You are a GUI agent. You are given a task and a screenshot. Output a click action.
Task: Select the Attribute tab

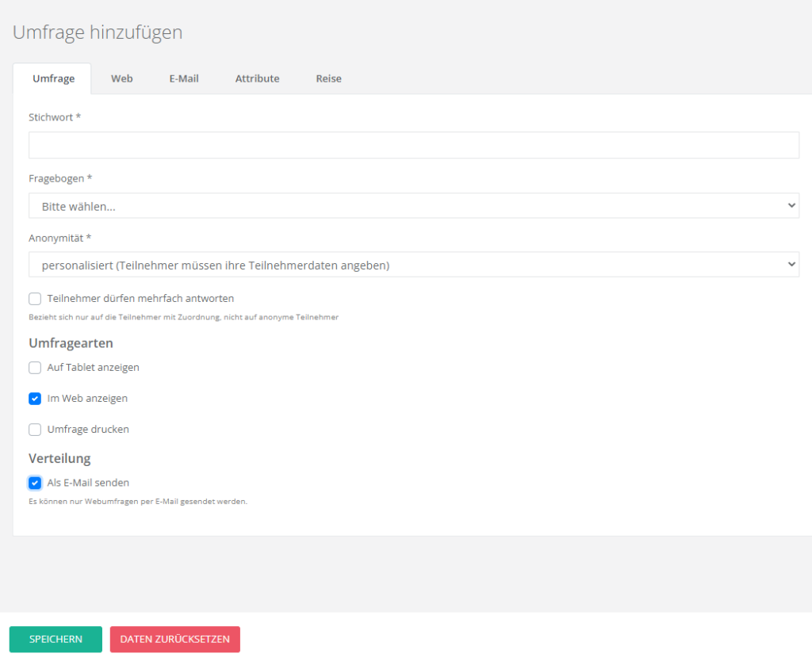pos(257,78)
